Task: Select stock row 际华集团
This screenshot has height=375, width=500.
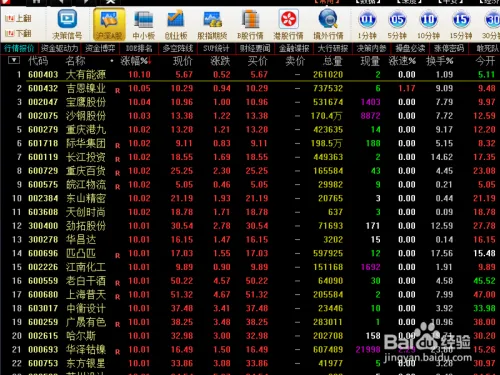Action: (250, 143)
